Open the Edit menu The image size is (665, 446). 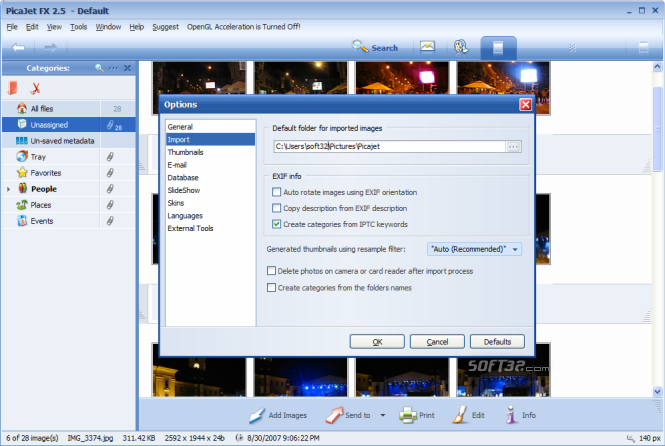32,27
